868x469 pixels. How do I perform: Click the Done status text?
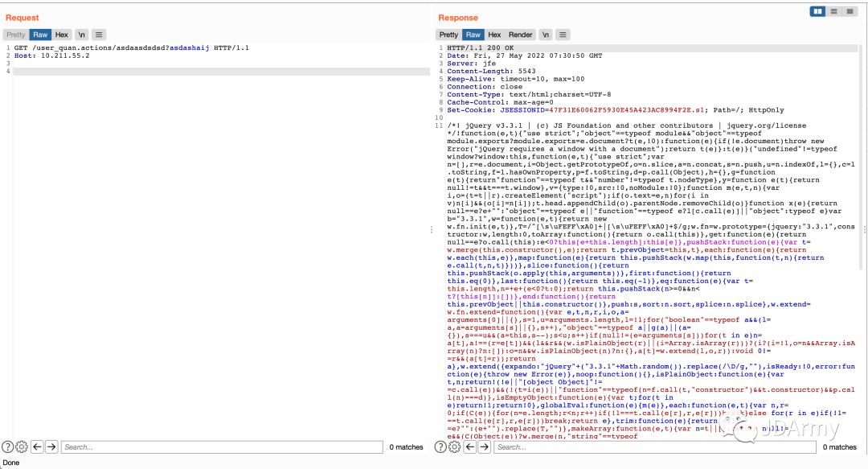click(11, 463)
